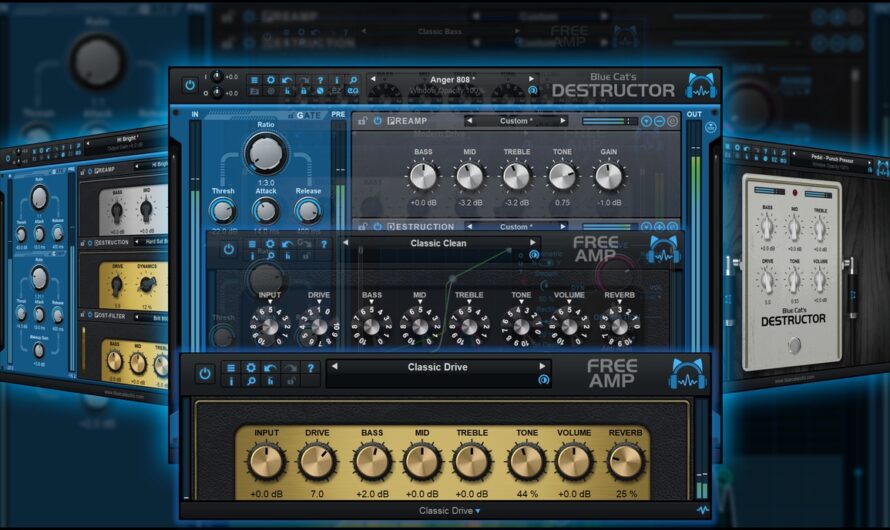Toggle lock icon in Classic Drive toolbar
Viewport: 890px width, 530px height.
[x=290, y=381]
